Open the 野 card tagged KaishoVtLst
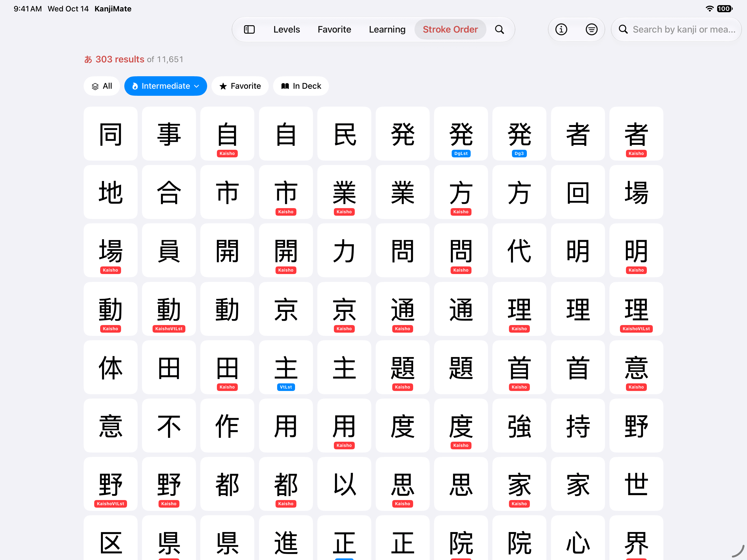This screenshot has height=560, width=747. point(110,484)
